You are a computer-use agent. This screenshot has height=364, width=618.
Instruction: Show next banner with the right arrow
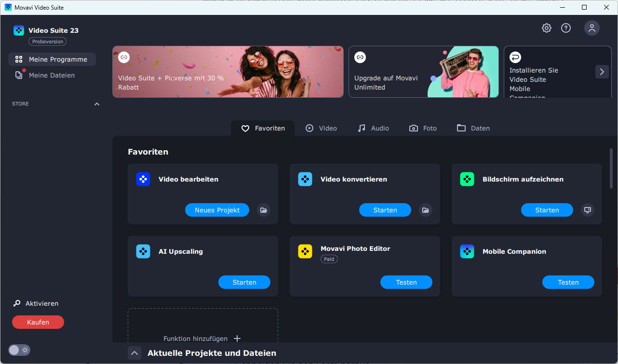[602, 72]
